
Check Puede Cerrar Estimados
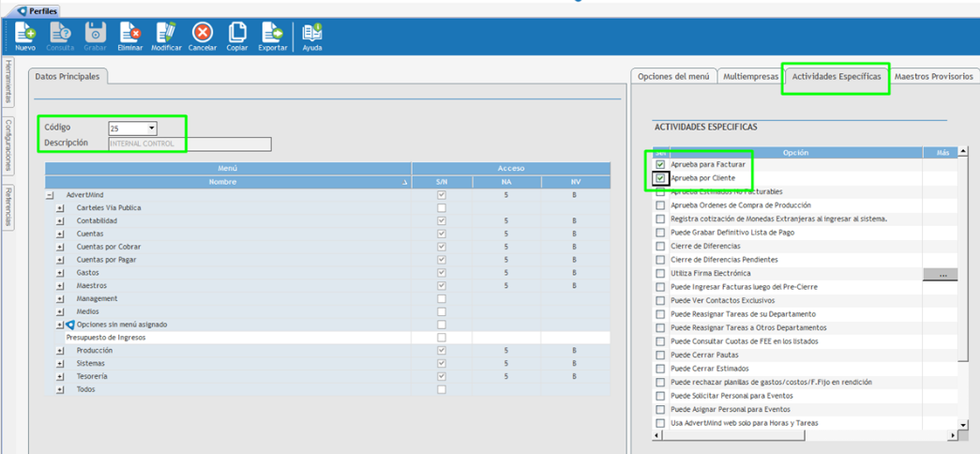(660, 369)
